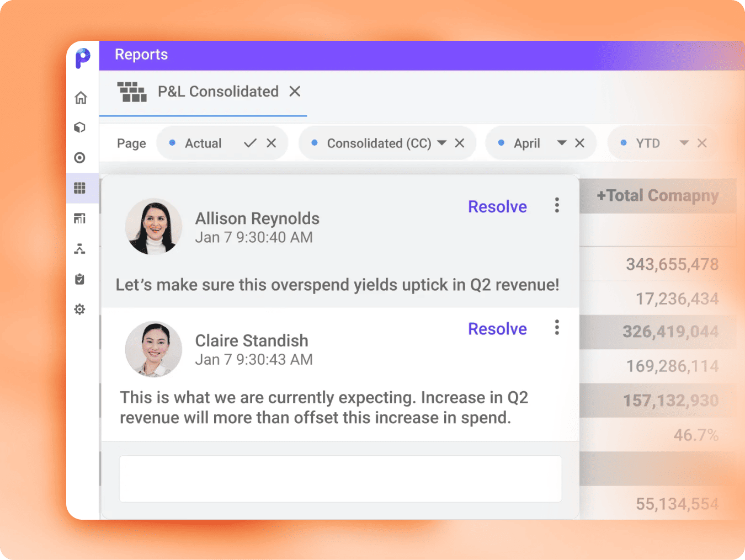Resolve Allison Reynolds' comment
Viewport: 745px width, 560px height.
tap(497, 206)
